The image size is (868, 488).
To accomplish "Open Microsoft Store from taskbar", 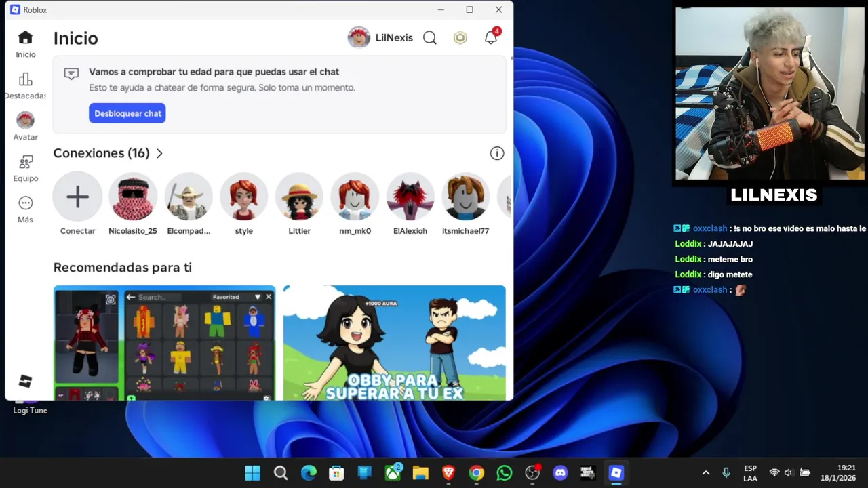I will 336,473.
